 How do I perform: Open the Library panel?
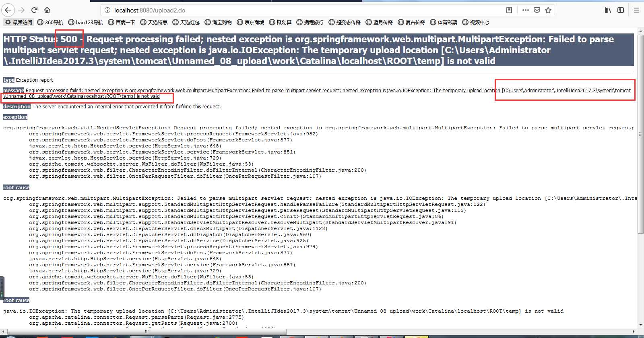coord(608,10)
